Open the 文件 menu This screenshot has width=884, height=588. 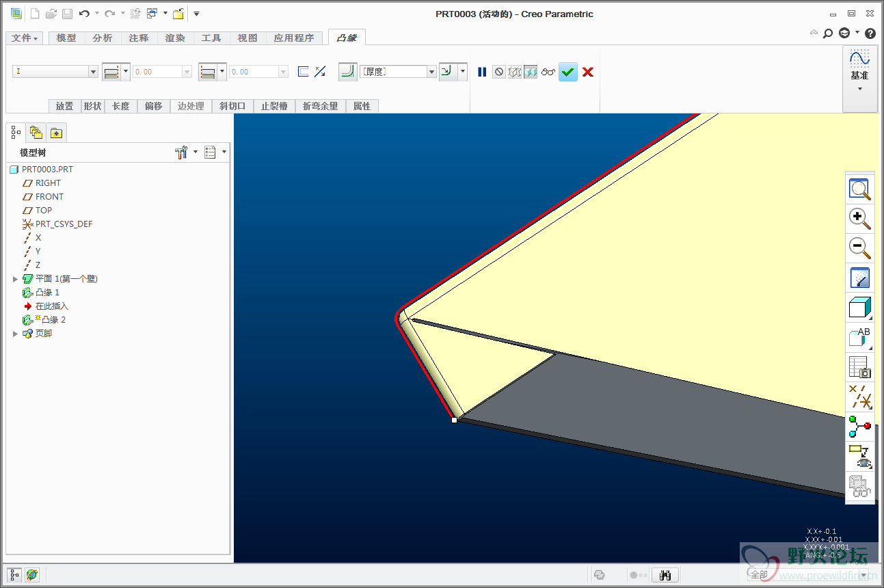tap(25, 38)
